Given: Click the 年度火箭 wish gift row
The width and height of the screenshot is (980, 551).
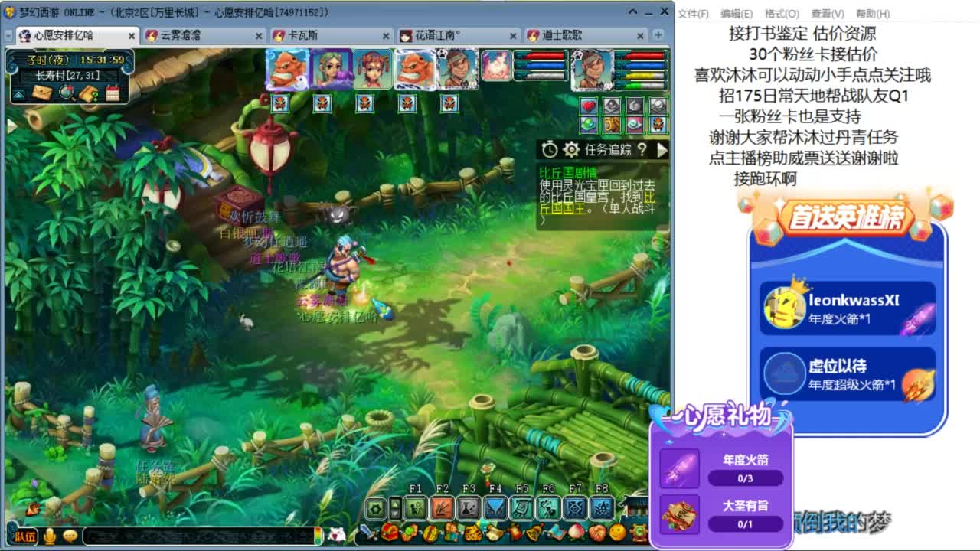Looking at the screenshot, I should (722, 469).
